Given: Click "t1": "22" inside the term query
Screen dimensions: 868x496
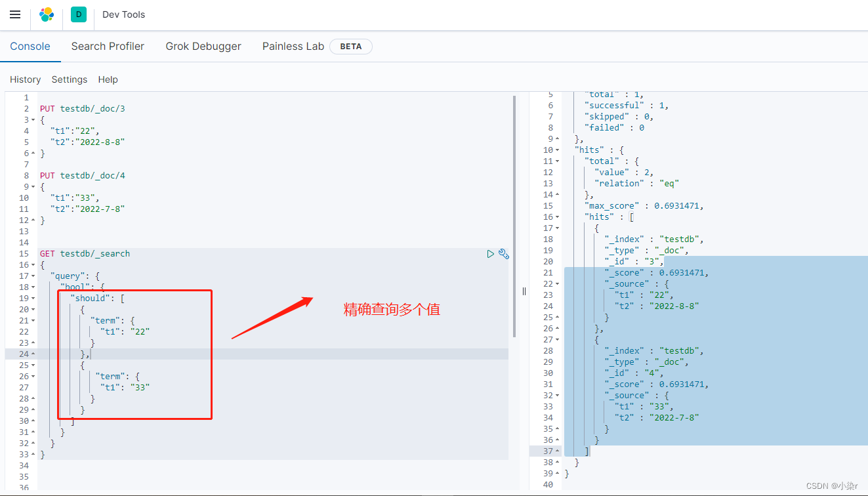Looking at the screenshot, I should (x=125, y=332).
